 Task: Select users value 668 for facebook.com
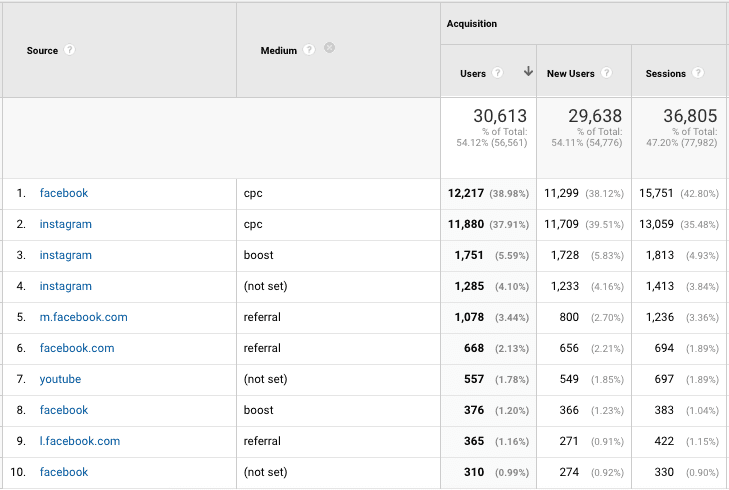click(474, 348)
